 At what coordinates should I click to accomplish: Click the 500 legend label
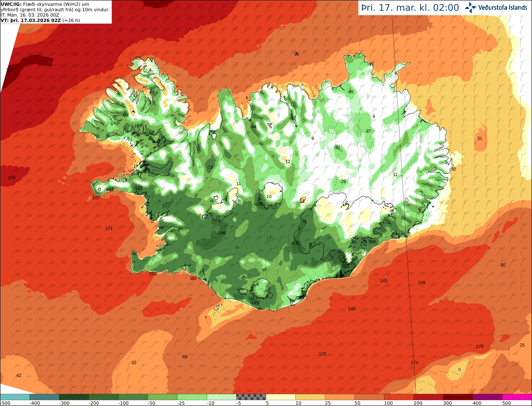click(506, 403)
